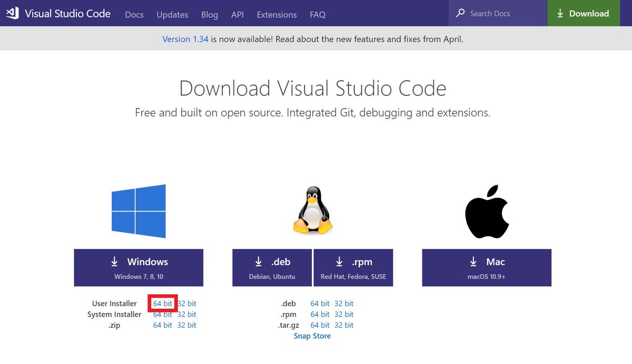Open the FAQ nav link
632x364 pixels.
[318, 14]
